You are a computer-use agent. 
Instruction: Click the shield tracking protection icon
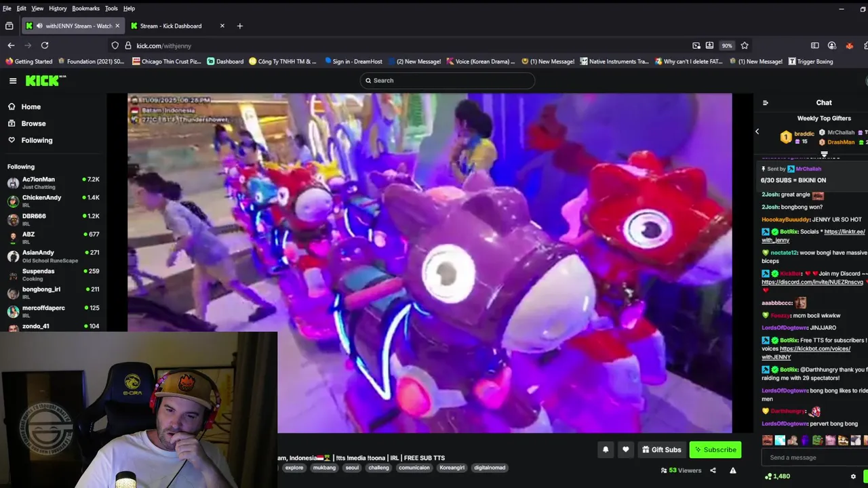(x=115, y=45)
